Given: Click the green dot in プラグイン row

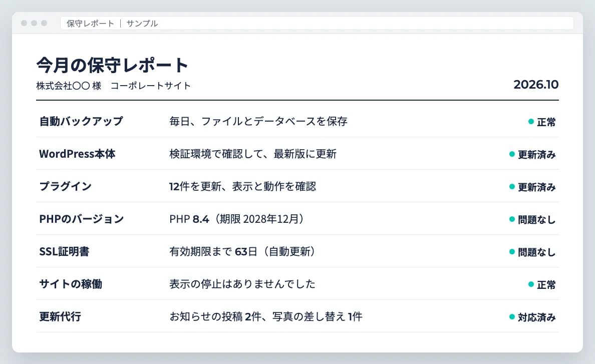Looking at the screenshot, I should pos(512,187).
